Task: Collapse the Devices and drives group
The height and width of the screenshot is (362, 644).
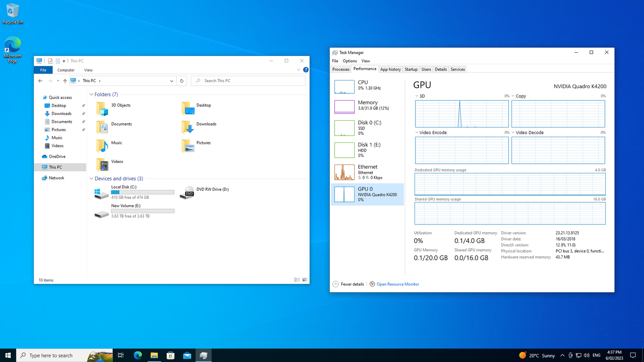Action: 91,179
